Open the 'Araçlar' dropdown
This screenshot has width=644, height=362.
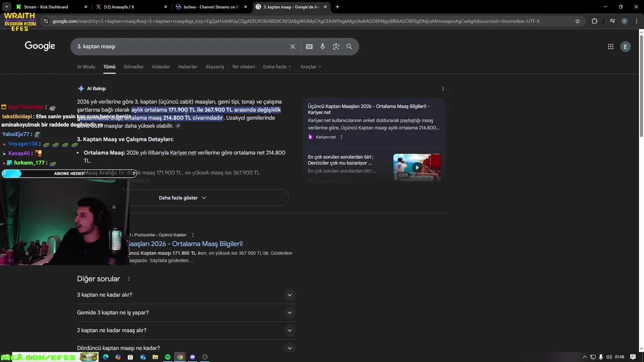coord(310,67)
